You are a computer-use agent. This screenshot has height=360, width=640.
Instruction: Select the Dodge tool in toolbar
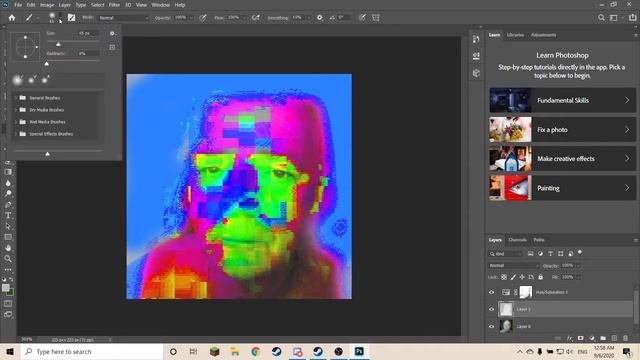click(8, 193)
